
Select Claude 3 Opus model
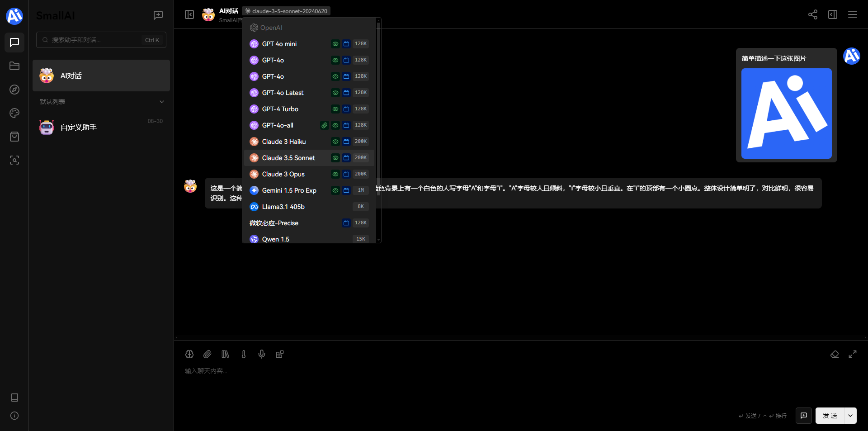coord(309,174)
